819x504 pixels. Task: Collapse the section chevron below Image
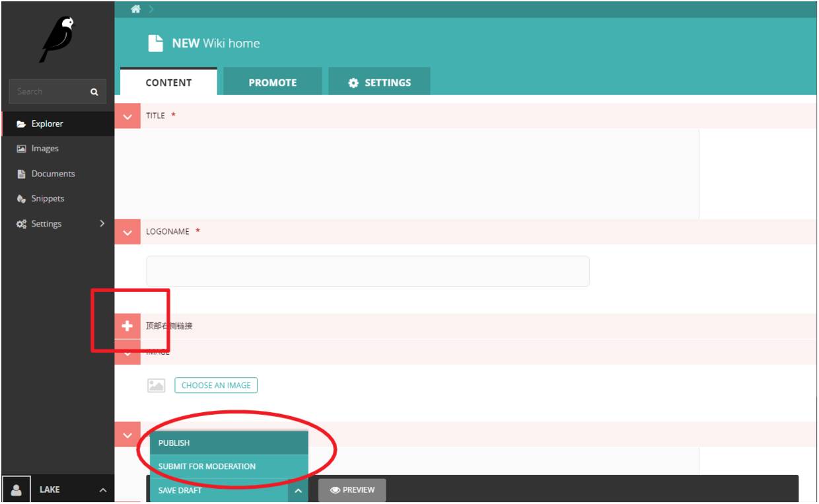pos(127,435)
